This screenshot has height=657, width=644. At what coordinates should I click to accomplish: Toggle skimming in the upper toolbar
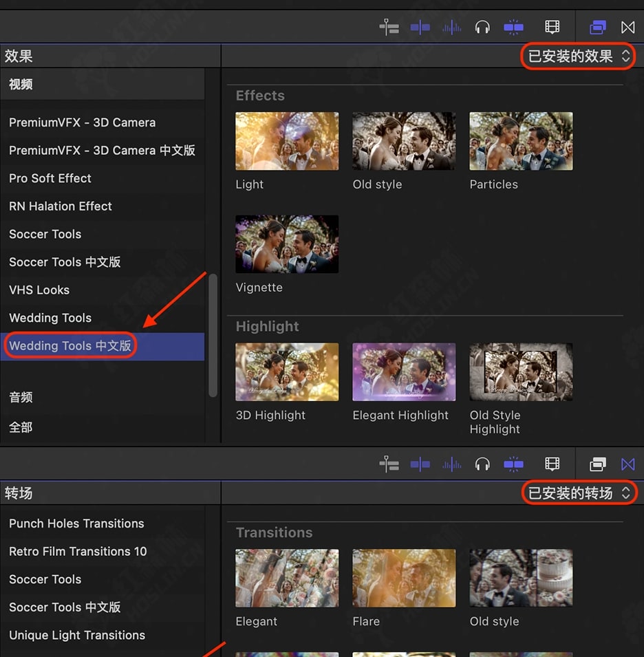(x=420, y=28)
